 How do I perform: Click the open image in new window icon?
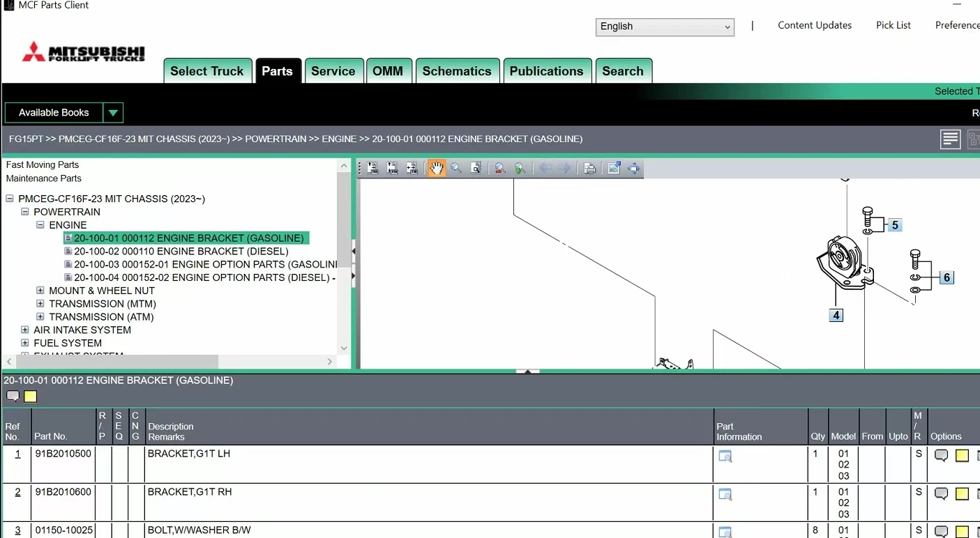[614, 168]
